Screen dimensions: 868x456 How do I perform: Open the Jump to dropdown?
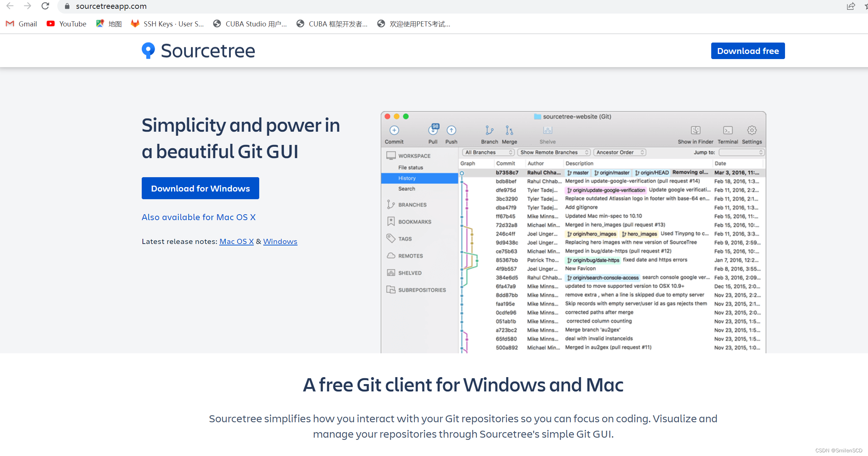(741, 152)
